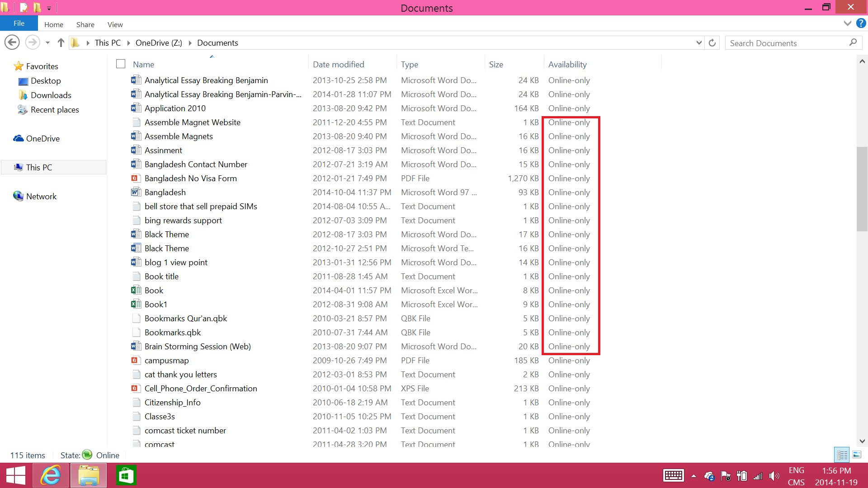Open Internet Explorer from taskbar
868x488 pixels.
(51, 475)
